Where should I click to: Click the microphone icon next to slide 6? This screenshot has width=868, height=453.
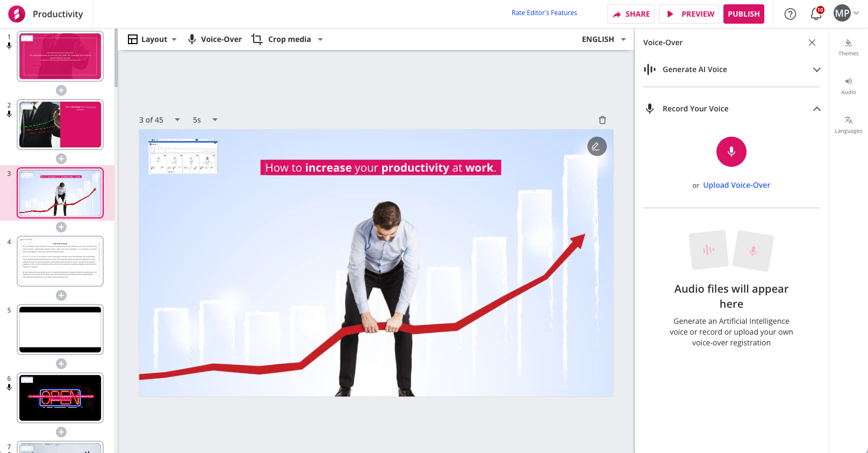point(9,387)
